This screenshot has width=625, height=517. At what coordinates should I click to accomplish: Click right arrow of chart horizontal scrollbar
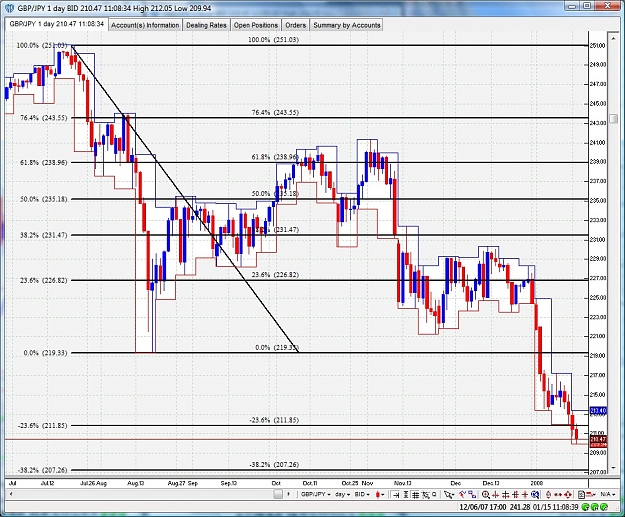tap(289, 494)
